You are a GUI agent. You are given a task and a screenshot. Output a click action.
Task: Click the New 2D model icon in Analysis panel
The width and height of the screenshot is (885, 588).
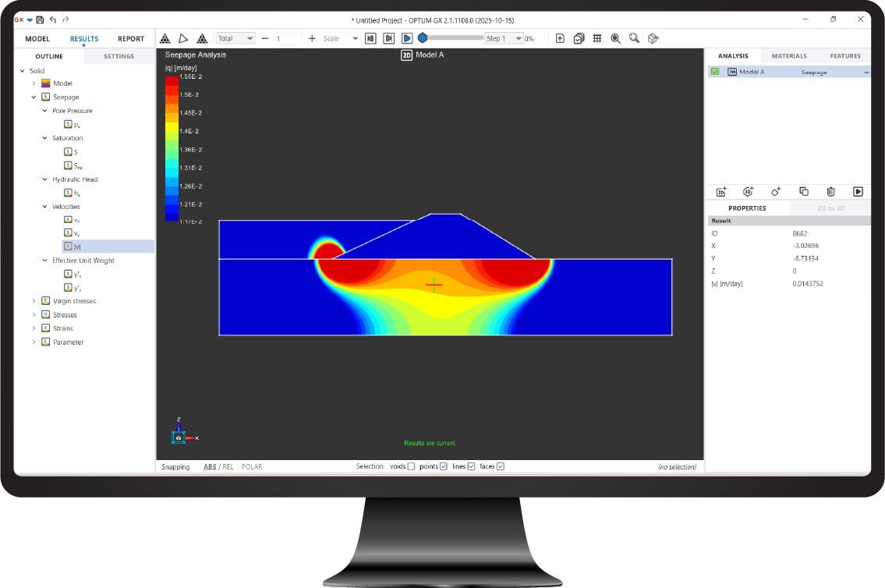coord(720,191)
